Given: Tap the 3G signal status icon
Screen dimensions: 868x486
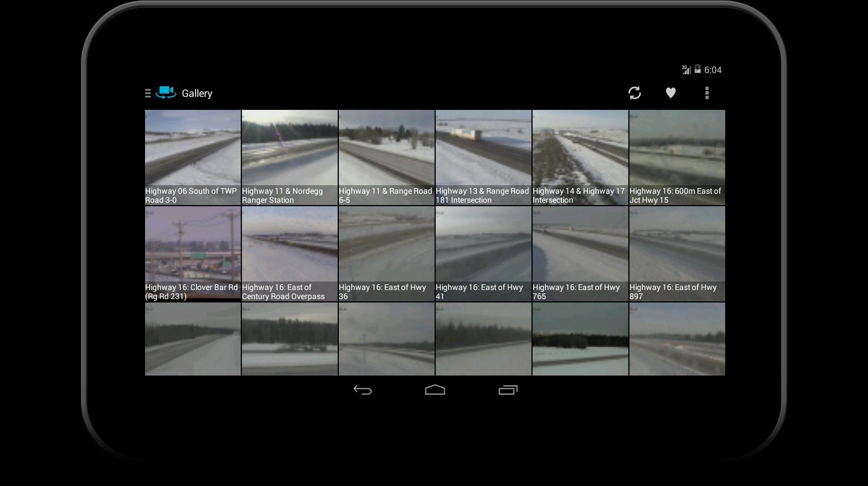Looking at the screenshot, I should coord(686,69).
